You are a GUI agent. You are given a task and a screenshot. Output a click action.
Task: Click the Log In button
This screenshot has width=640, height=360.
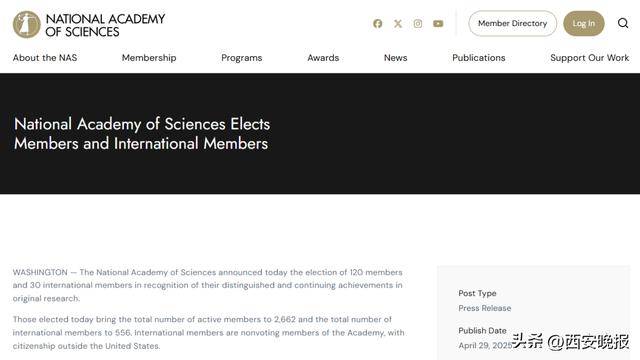(x=584, y=24)
